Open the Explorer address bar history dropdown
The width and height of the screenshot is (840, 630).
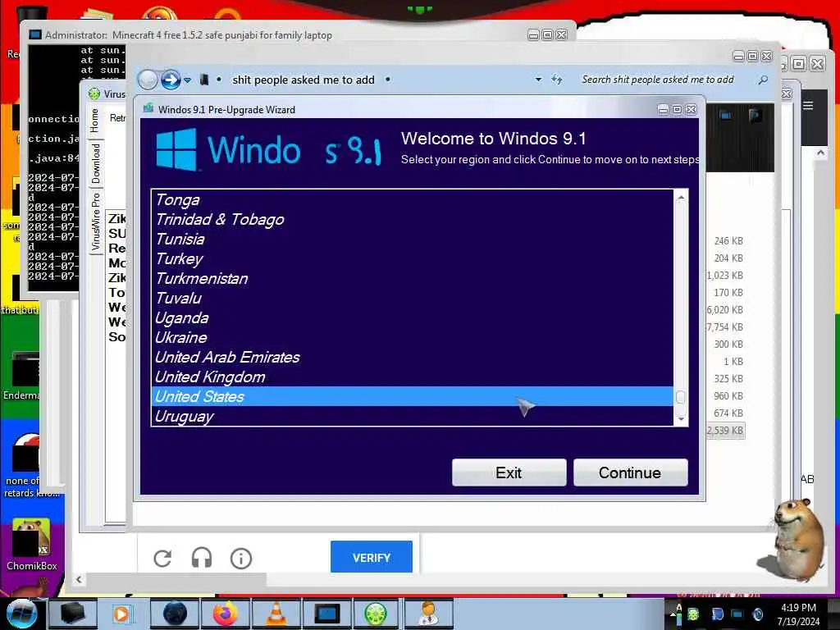click(538, 80)
